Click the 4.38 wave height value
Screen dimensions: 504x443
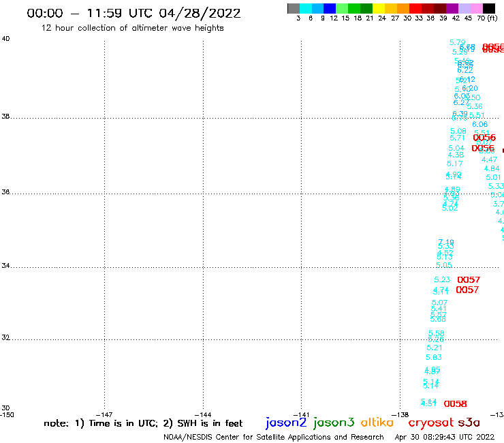[x=456, y=155]
